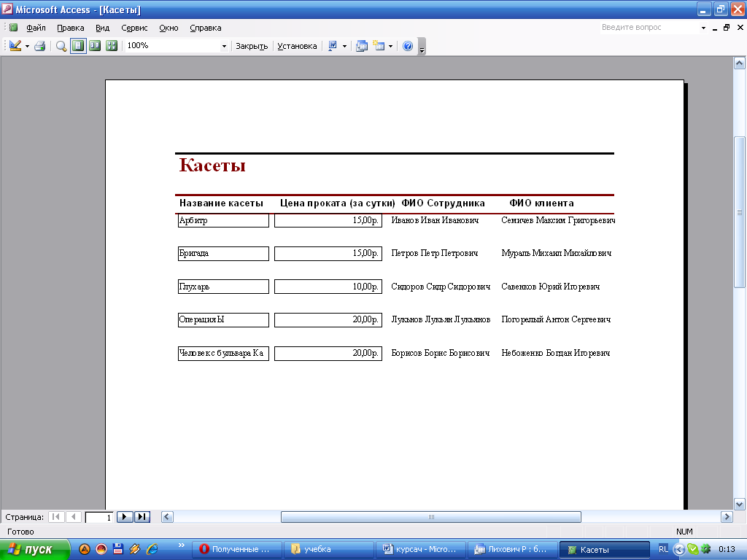Restore the inner report window
747x560 pixels.
[x=727, y=28]
